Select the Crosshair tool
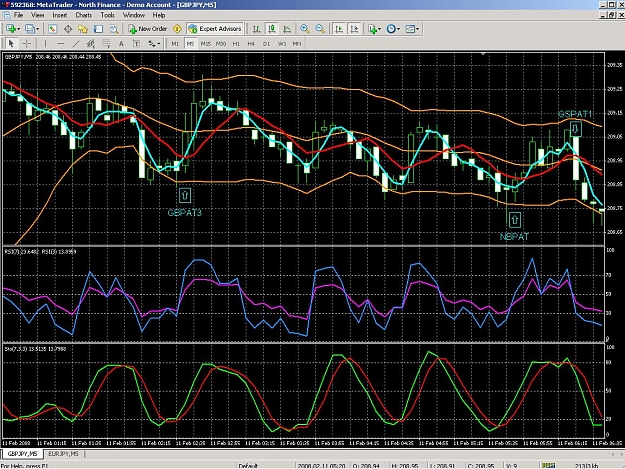 [x=27, y=43]
